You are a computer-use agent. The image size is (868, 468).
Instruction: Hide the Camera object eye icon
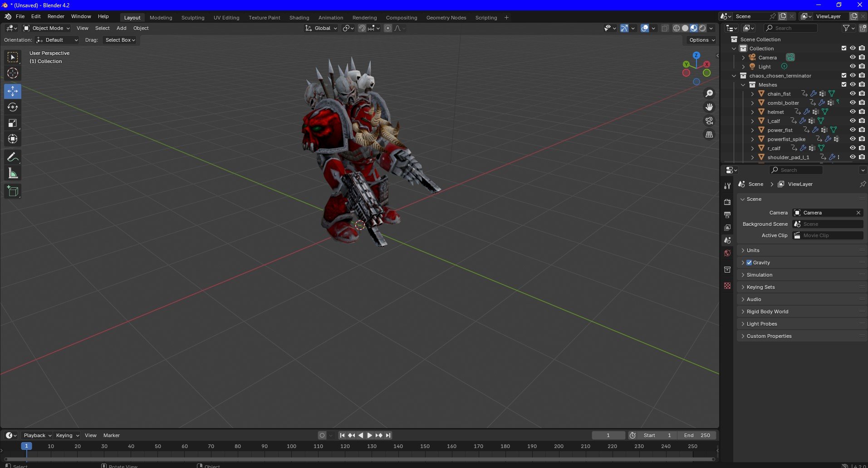pyautogui.click(x=853, y=58)
